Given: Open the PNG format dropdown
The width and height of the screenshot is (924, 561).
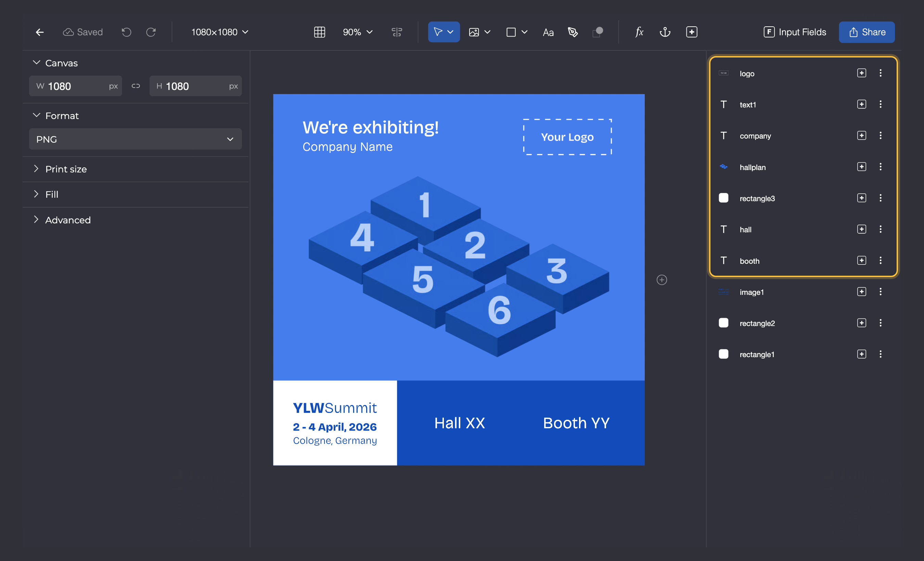Looking at the screenshot, I should click(136, 139).
